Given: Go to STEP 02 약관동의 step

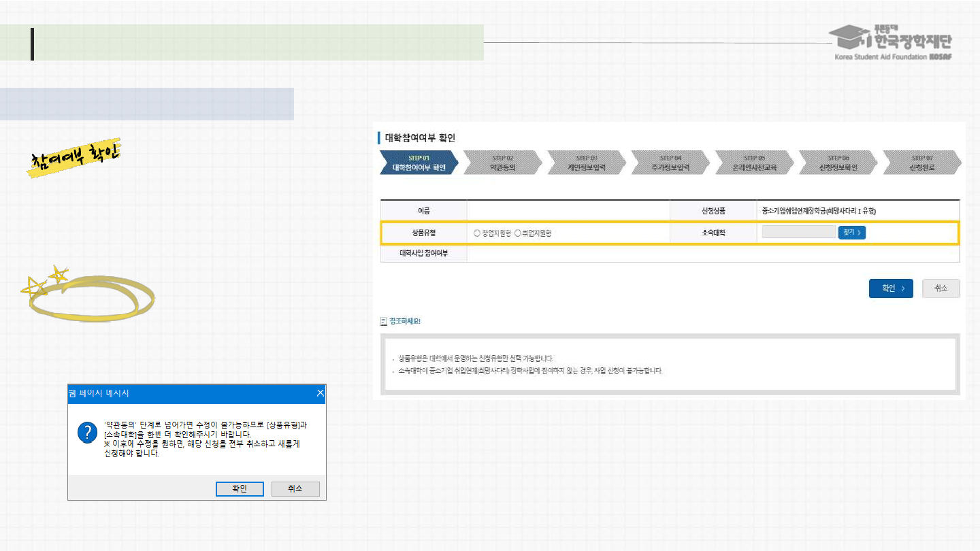Looking at the screenshot, I should point(502,163).
